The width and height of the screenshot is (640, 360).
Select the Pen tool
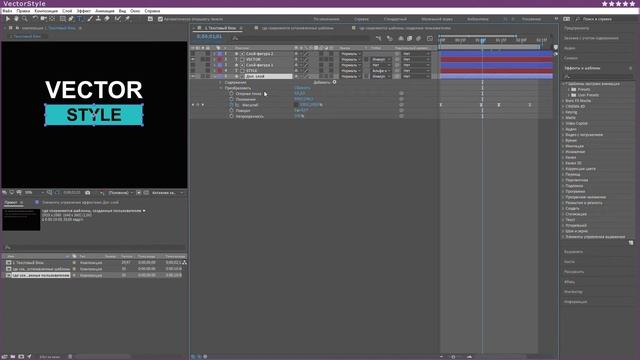tap(71, 19)
